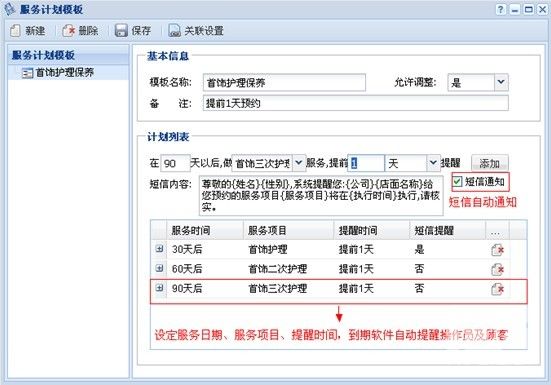Screen dimensions: 551x385
Task: Click the 新建 label in toolbar
Action: [35, 31]
